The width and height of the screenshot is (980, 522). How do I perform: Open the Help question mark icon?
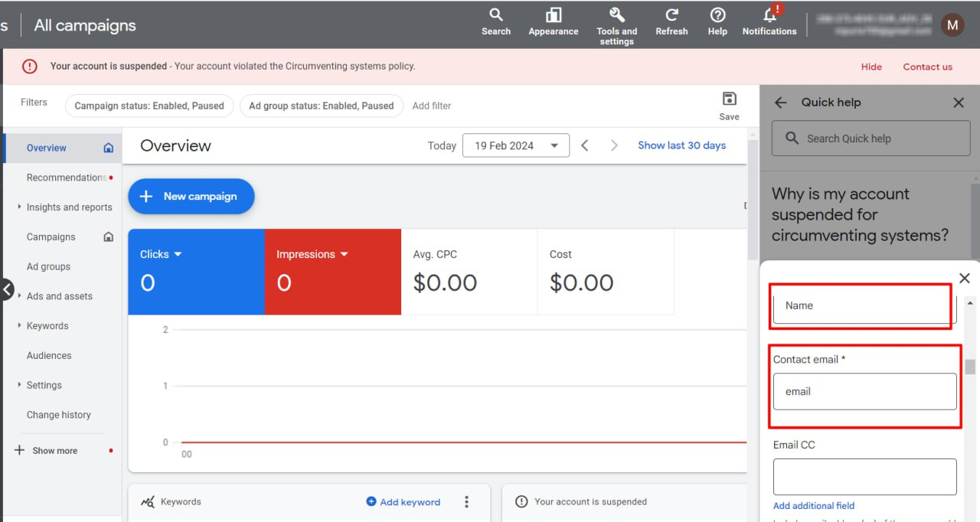click(x=717, y=15)
